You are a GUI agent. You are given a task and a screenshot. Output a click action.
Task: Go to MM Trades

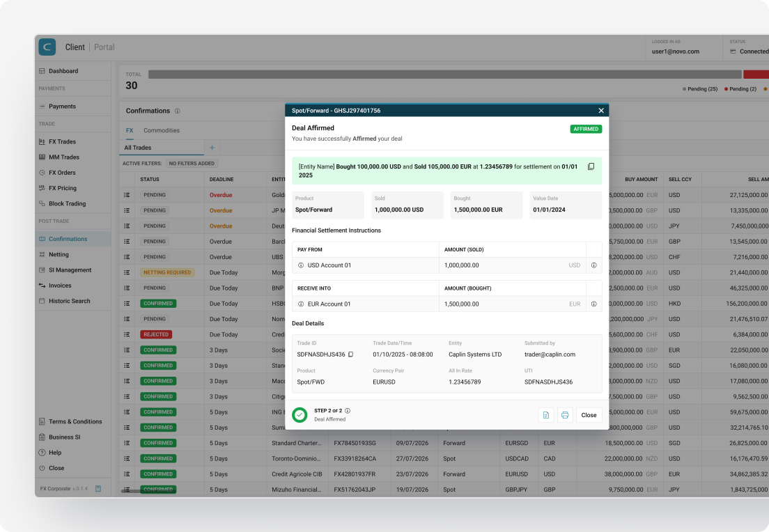click(x=72, y=157)
